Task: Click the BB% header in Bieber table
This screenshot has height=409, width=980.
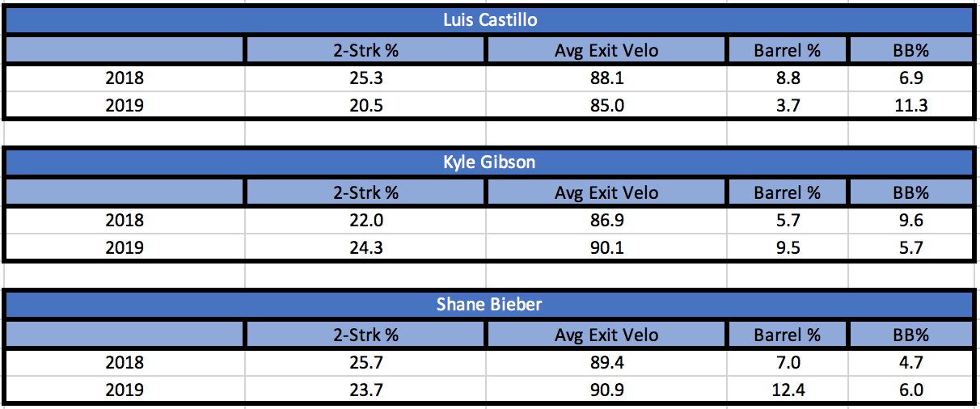Action: click(910, 334)
